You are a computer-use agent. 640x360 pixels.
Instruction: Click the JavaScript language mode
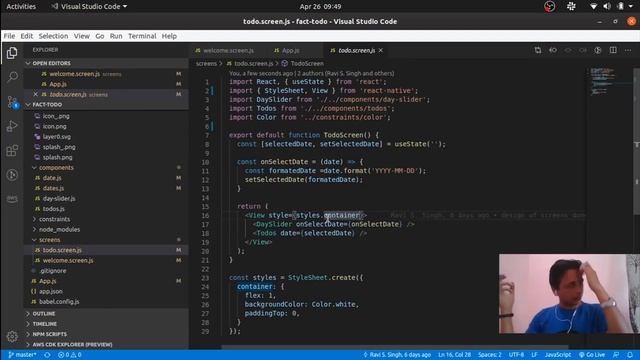click(x=558, y=355)
